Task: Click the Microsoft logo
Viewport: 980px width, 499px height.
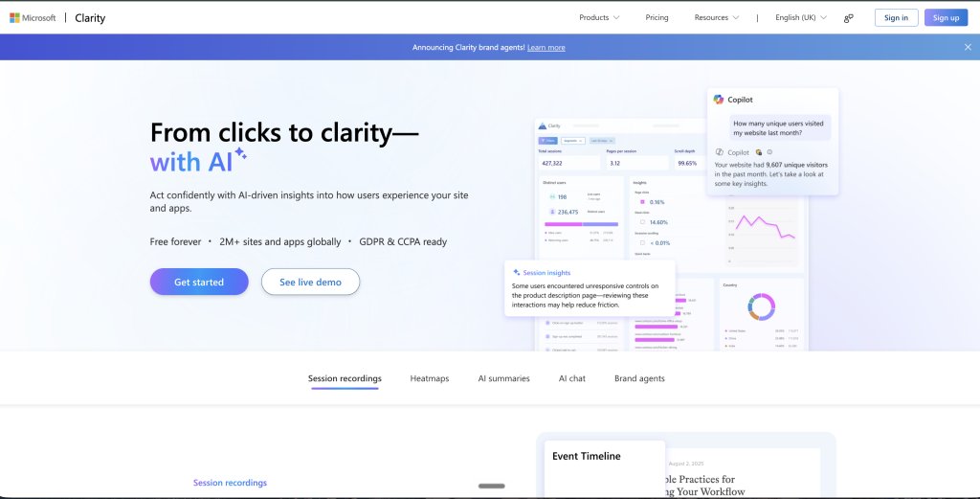Action: [33, 17]
